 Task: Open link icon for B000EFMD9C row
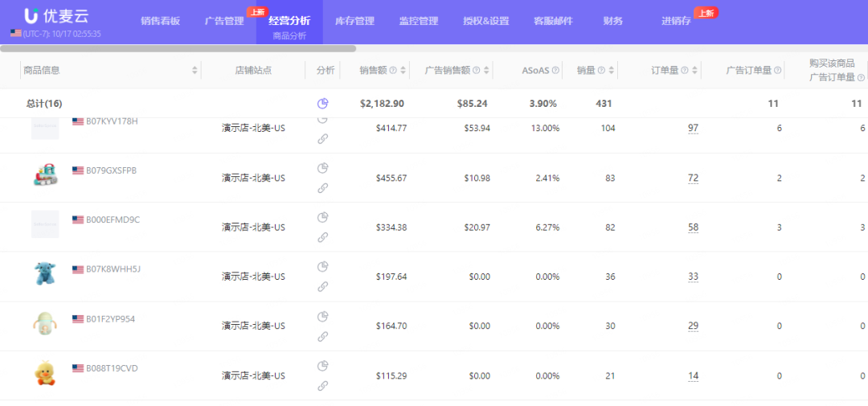(323, 238)
